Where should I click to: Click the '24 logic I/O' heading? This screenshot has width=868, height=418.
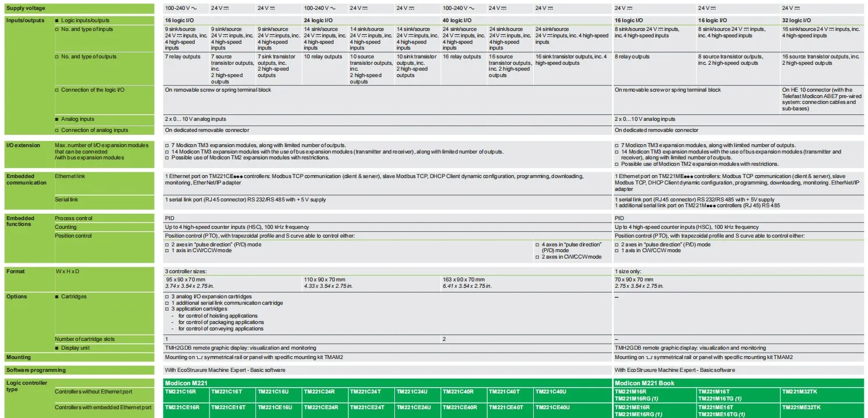[320, 20]
